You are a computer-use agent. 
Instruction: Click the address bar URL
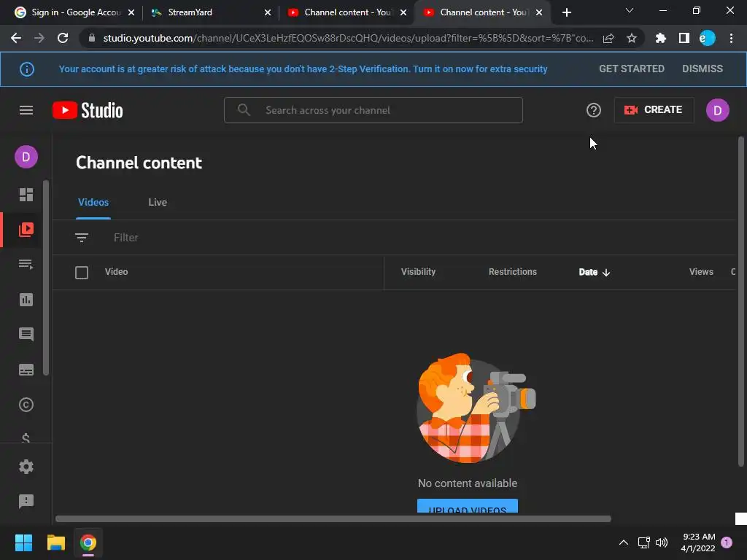pos(348,38)
